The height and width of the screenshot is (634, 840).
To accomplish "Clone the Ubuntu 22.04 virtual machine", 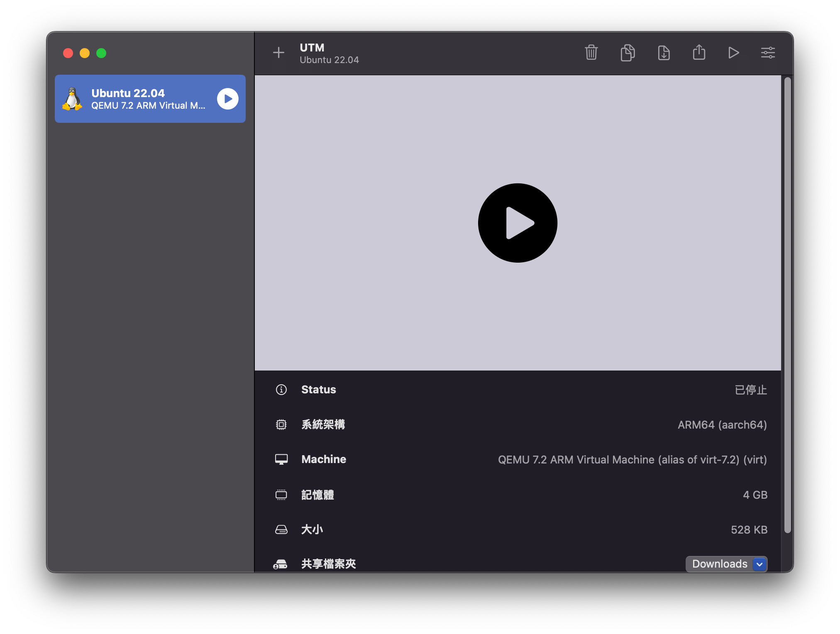I will (627, 52).
